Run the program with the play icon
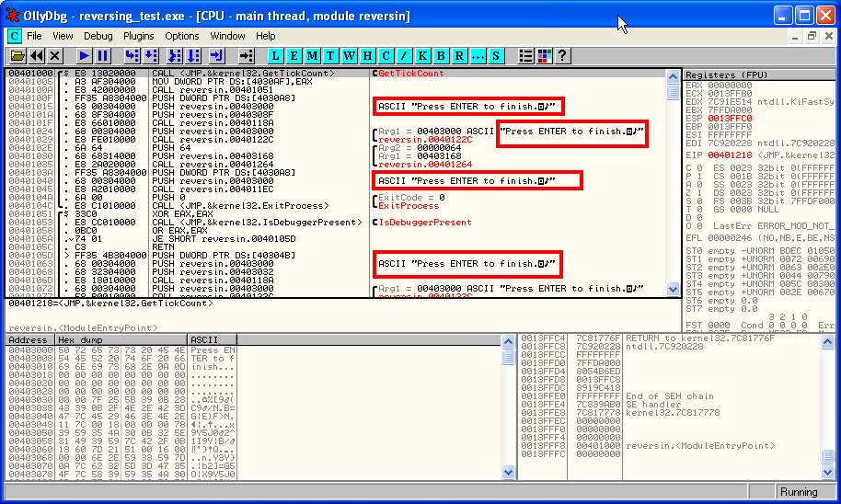Viewport: 841px width, 504px height. point(85,56)
